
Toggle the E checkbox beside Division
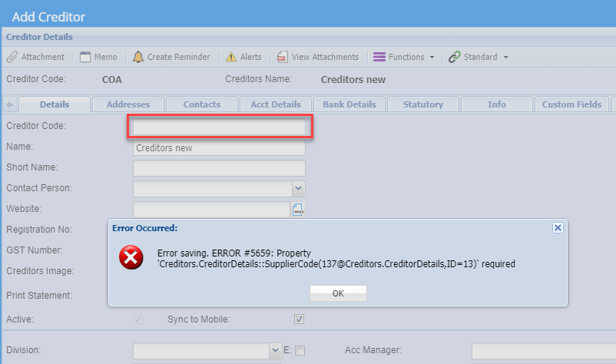coord(300,350)
